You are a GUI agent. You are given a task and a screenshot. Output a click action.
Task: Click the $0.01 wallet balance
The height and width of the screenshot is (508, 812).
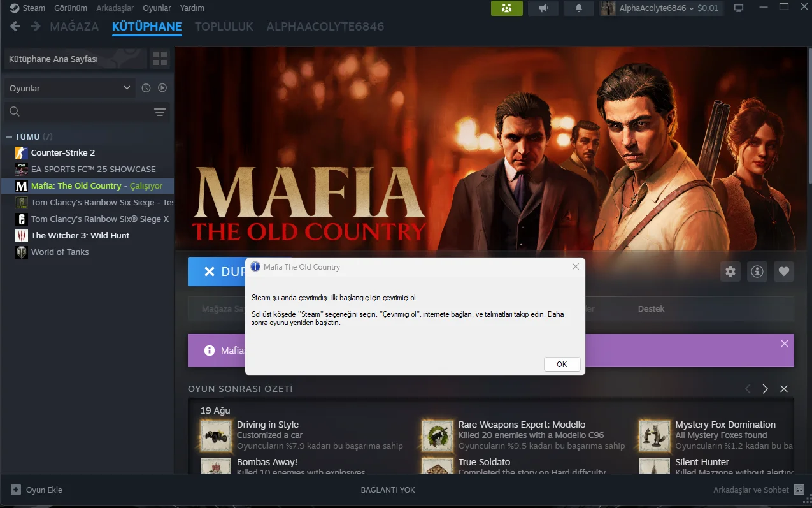pyautogui.click(x=708, y=8)
